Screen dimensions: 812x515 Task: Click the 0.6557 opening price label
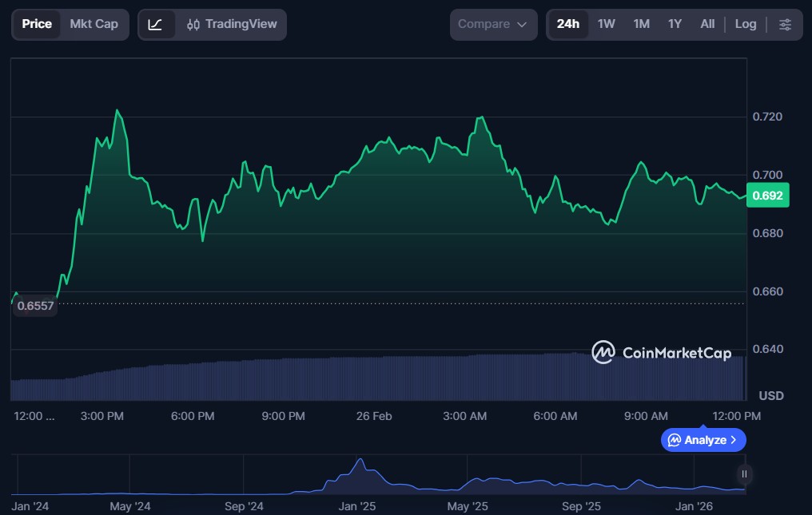coord(35,306)
